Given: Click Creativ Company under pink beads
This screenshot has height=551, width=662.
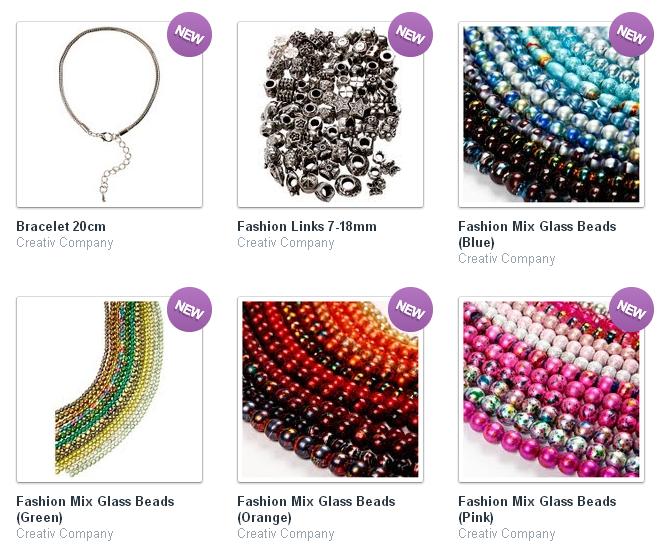Looking at the screenshot, I should coord(507,534).
